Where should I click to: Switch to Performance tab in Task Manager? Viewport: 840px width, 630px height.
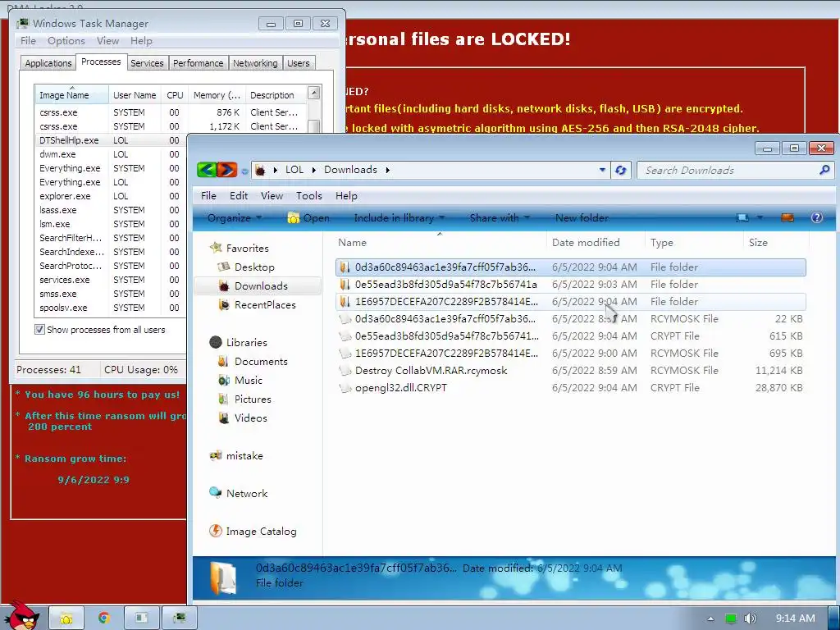point(199,63)
